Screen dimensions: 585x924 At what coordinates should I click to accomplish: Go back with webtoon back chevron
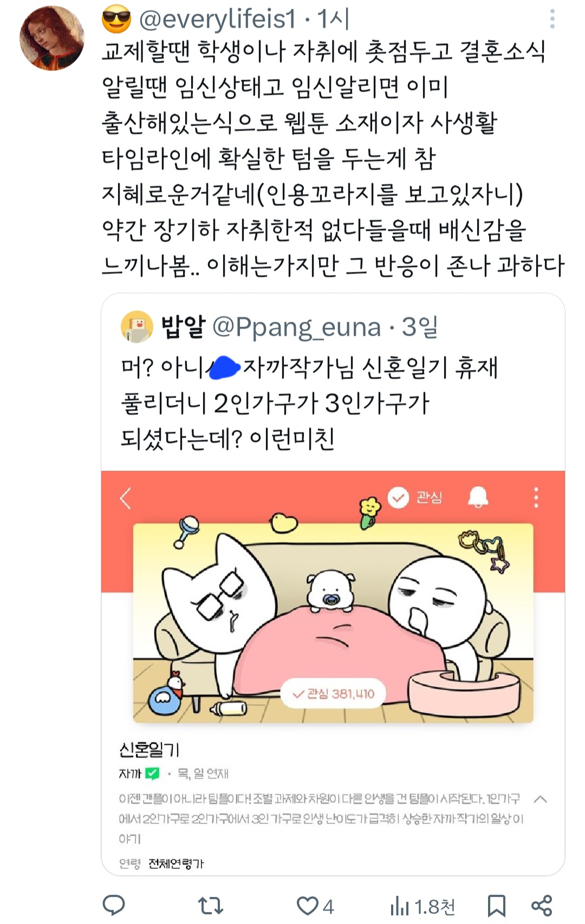coord(126,498)
